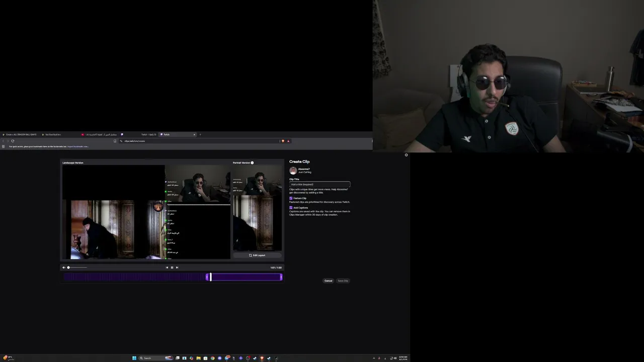
Task: Reload the browser page
Action: coord(13,141)
